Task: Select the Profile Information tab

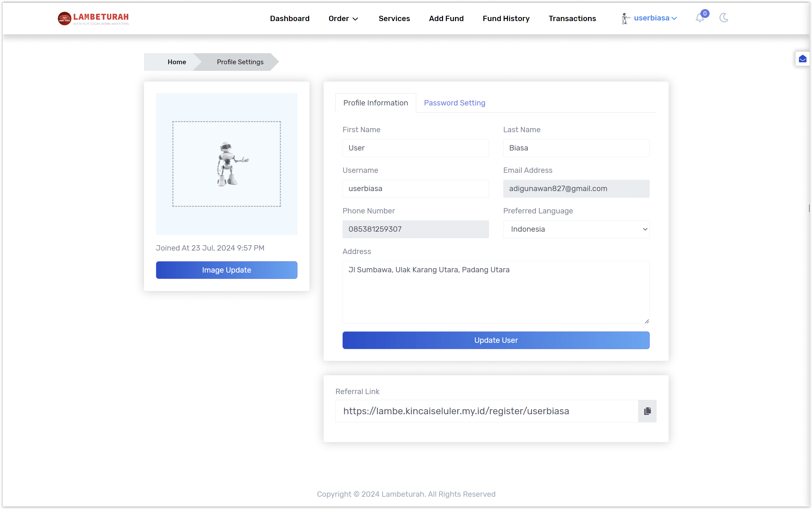Action: pyautogui.click(x=375, y=103)
